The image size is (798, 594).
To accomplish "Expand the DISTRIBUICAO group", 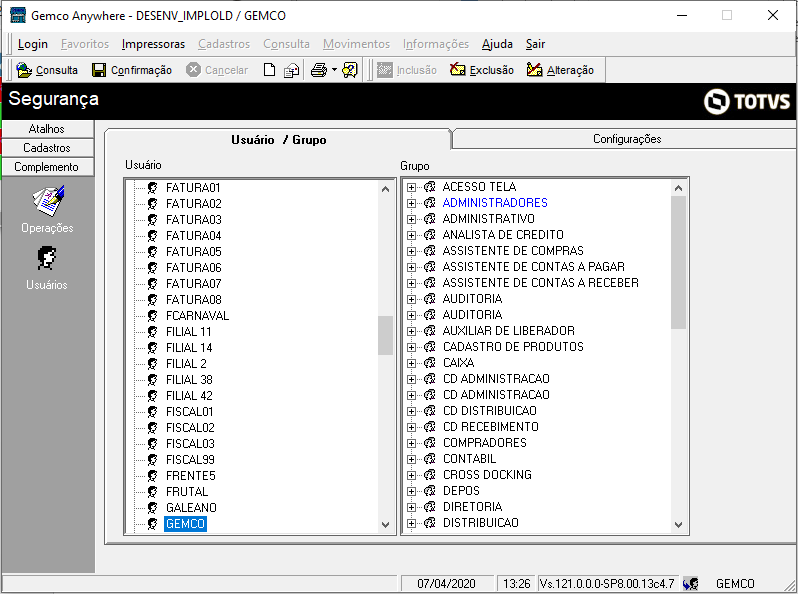I will click(411, 523).
